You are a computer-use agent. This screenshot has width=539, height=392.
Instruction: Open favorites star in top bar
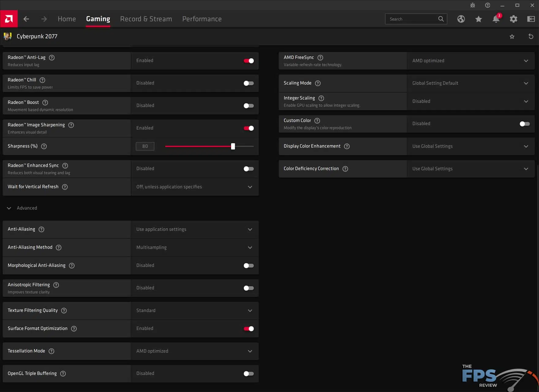coord(479,19)
